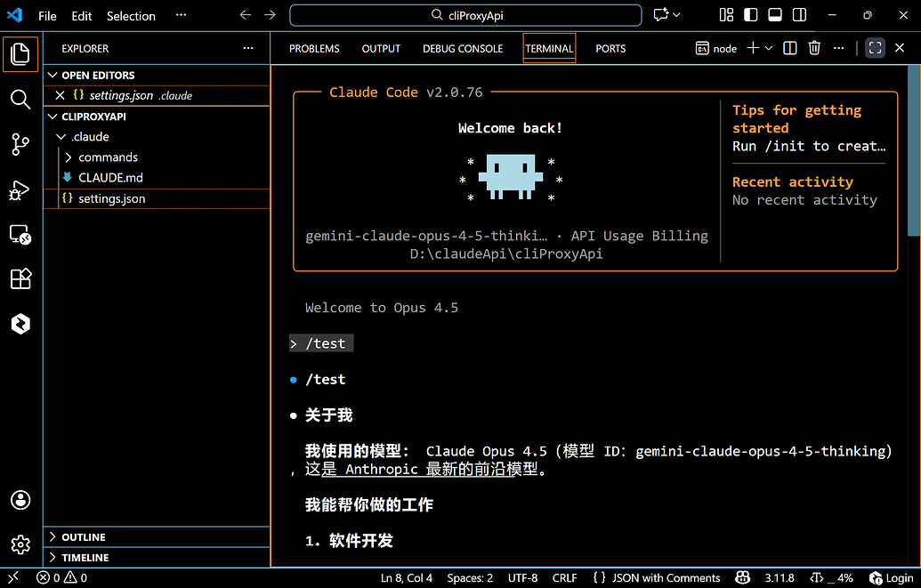
Task: Open the Edit menu
Action: click(82, 16)
